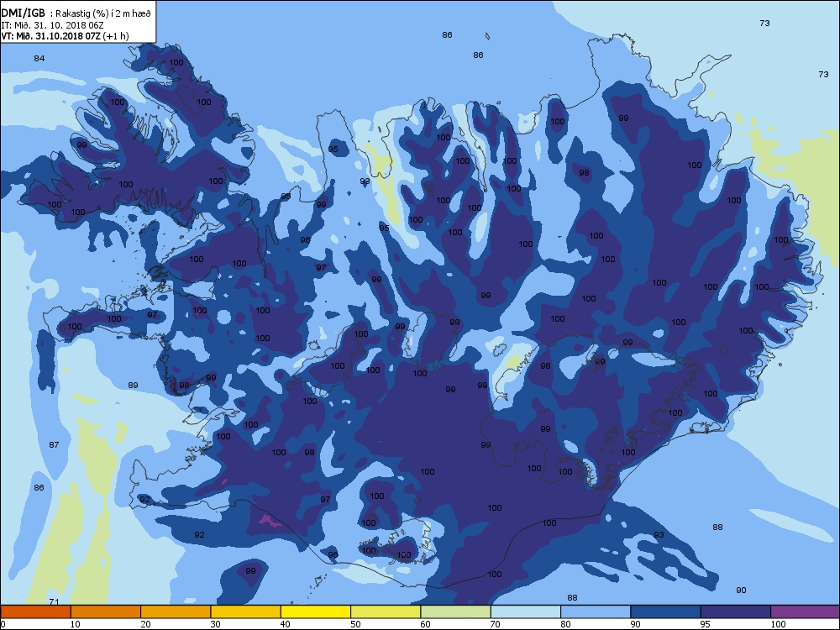Click the 'VT: Mið. 31.10.2018 07Z (+1 h)' line
The image size is (840, 630).
65,36
